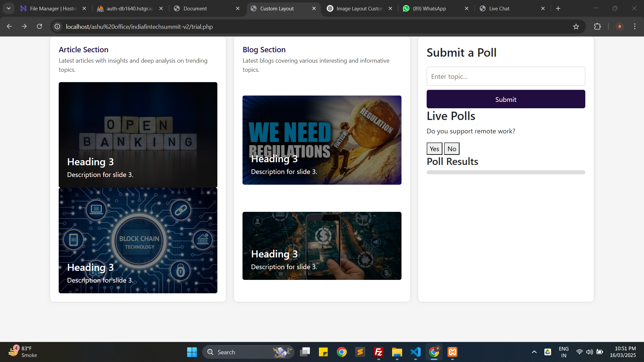Open a new browser tab

(558, 8)
